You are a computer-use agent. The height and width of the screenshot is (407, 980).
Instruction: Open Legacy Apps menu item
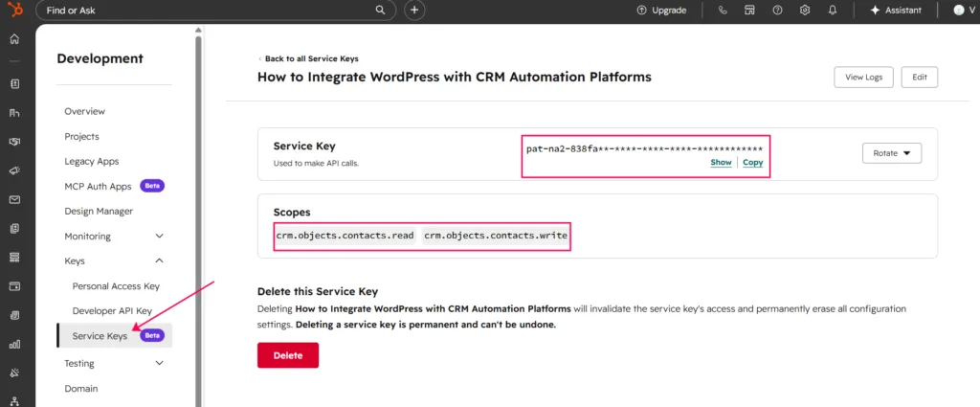[91, 161]
